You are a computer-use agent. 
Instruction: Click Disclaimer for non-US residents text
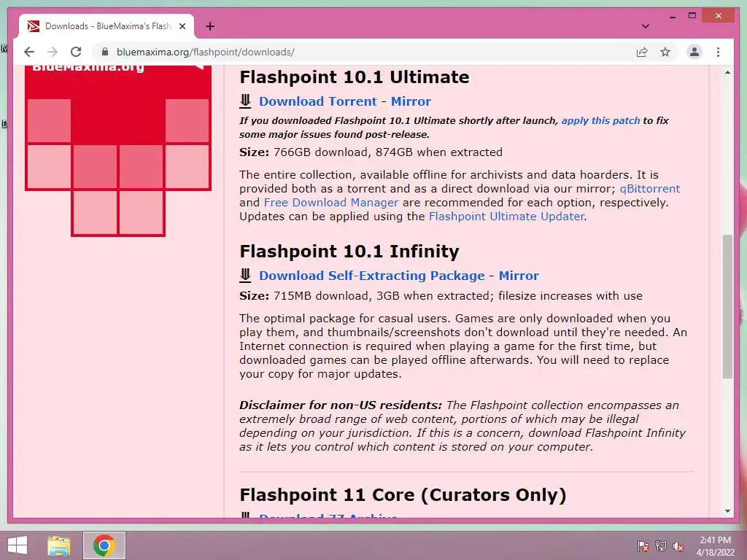pyautogui.click(x=340, y=405)
